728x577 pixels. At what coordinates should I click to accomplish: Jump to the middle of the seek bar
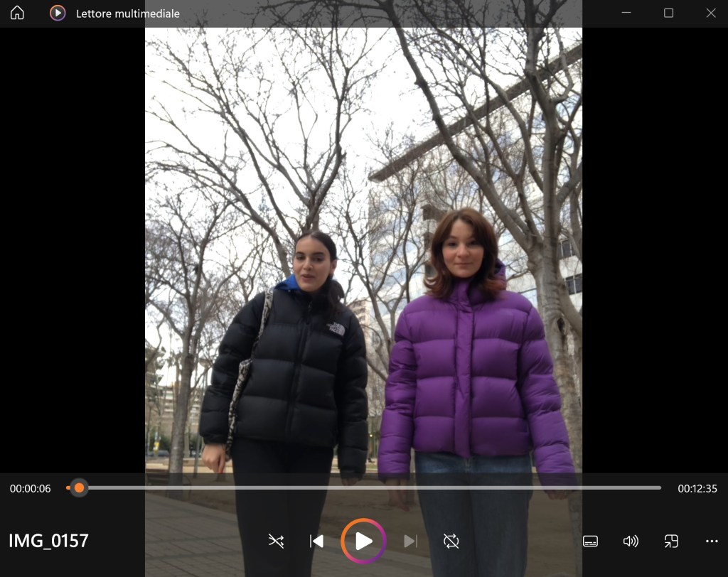coord(364,488)
